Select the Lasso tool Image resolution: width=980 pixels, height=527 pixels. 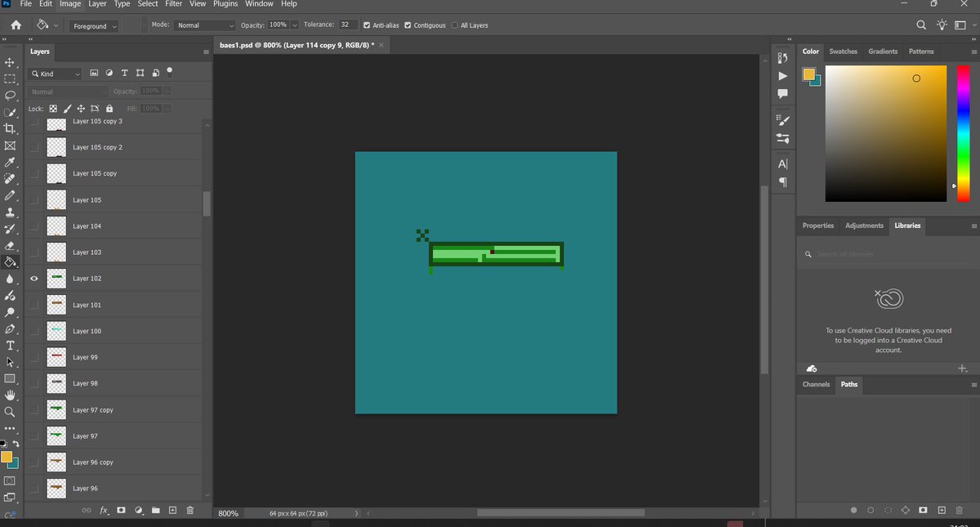10,96
